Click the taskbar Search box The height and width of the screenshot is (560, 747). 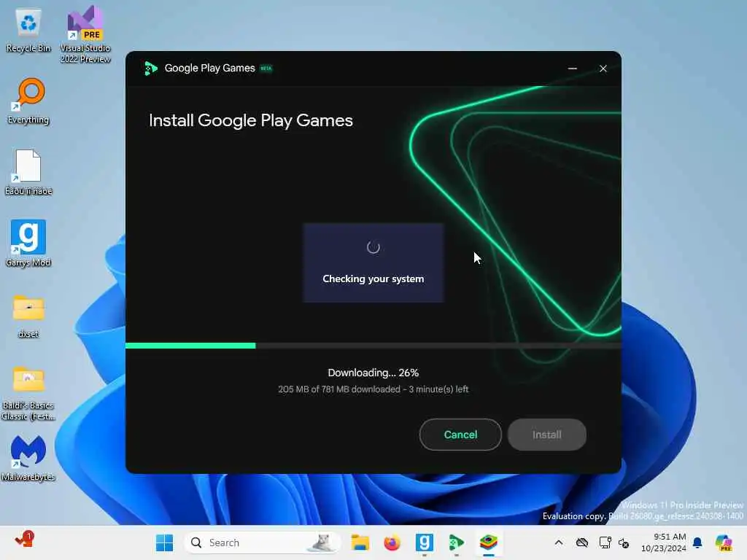click(x=263, y=542)
